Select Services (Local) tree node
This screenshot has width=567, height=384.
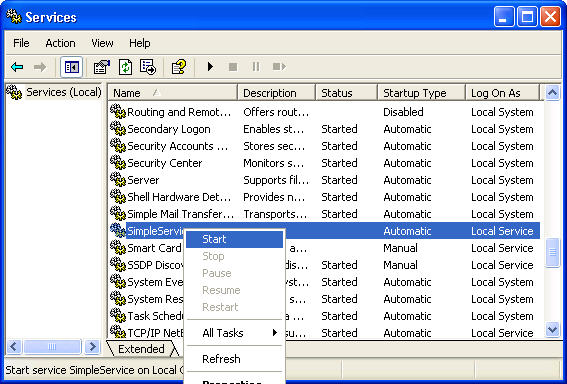click(63, 93)
